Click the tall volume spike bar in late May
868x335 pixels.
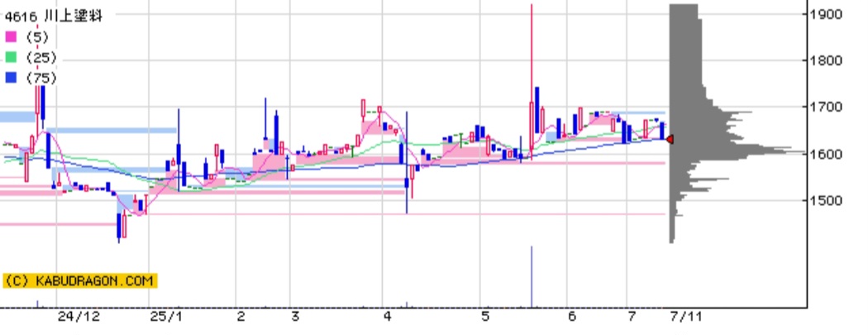click(x=532, y=276)
